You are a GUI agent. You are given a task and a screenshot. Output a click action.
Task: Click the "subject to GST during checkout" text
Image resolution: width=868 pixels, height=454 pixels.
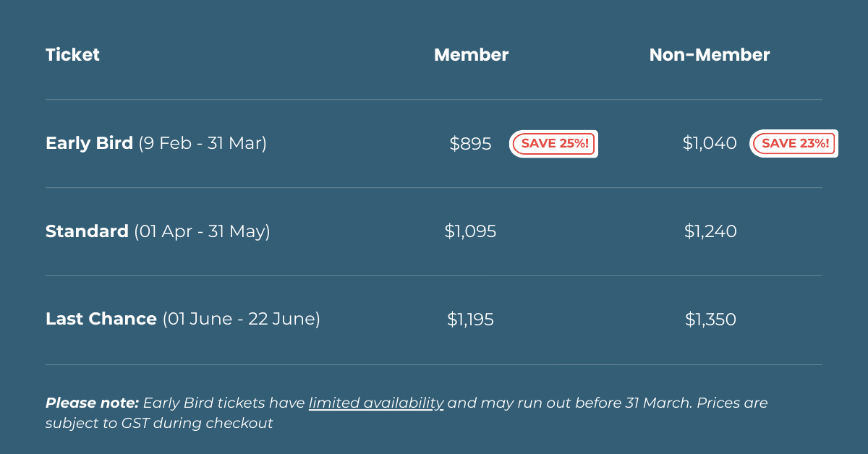[x=159, y=424]
